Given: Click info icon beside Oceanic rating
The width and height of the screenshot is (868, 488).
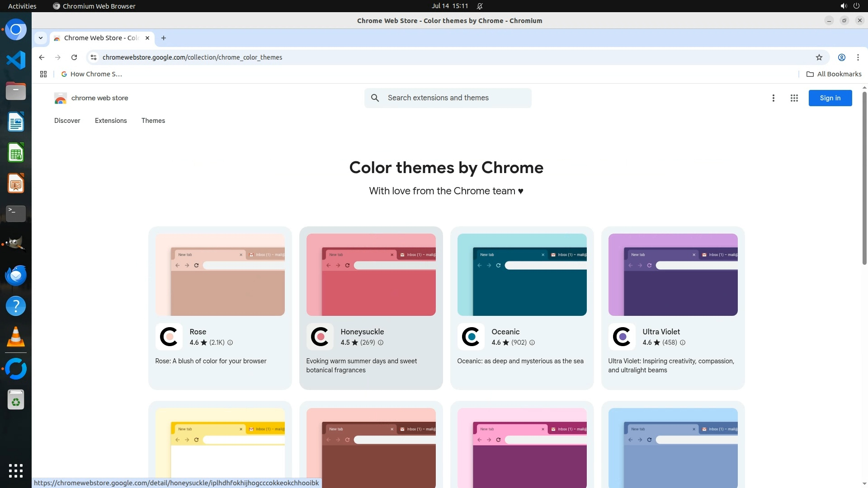Looking at the screenshot, I should point(532,343).
